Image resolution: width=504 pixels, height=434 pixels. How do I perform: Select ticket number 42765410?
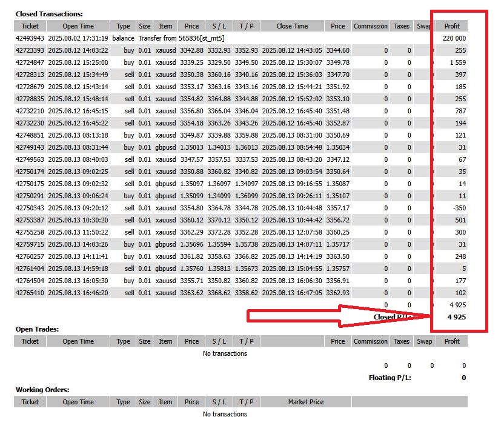pos(30,293)
